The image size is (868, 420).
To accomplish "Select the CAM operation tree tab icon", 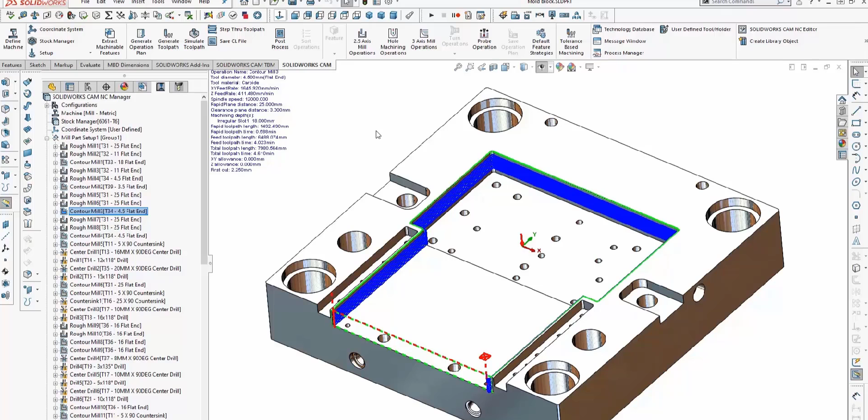I will pyautogui.click(x=161, y=87).
